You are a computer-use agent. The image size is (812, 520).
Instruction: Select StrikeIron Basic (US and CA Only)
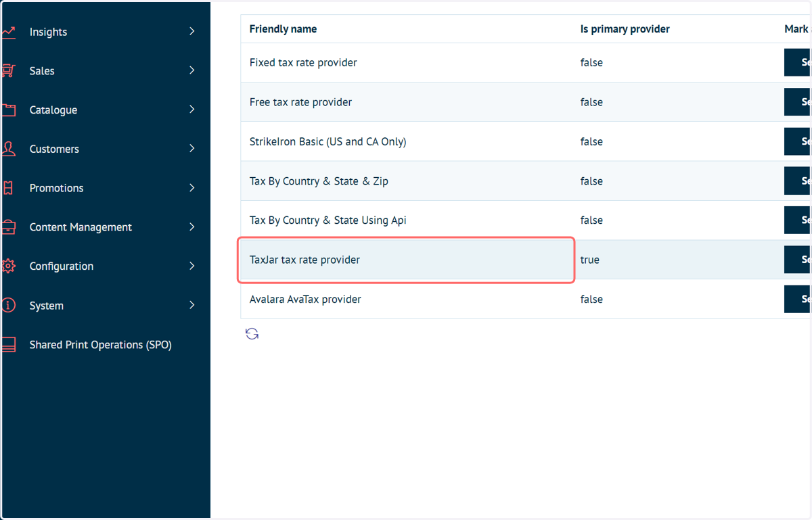point(328,141)
